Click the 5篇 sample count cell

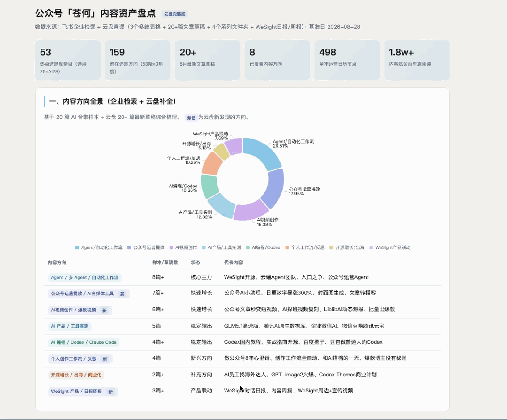click(156, 326)
